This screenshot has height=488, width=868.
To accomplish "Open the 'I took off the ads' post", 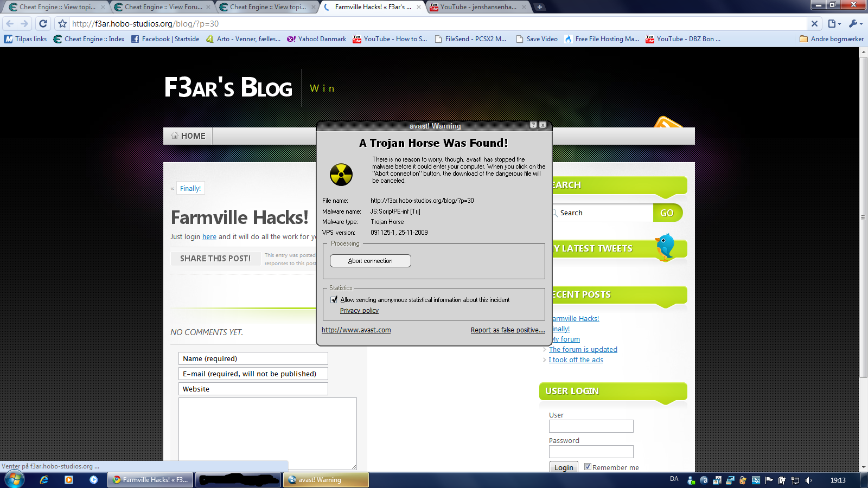I will click(x=576, y=360).
